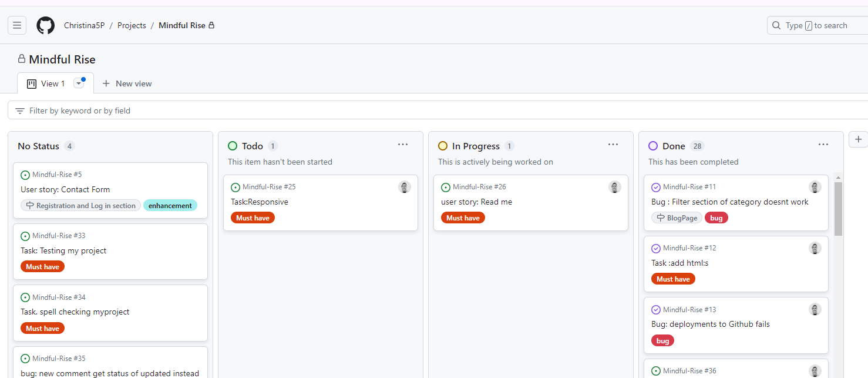Select the Must have label on card #12

(673, 279)
